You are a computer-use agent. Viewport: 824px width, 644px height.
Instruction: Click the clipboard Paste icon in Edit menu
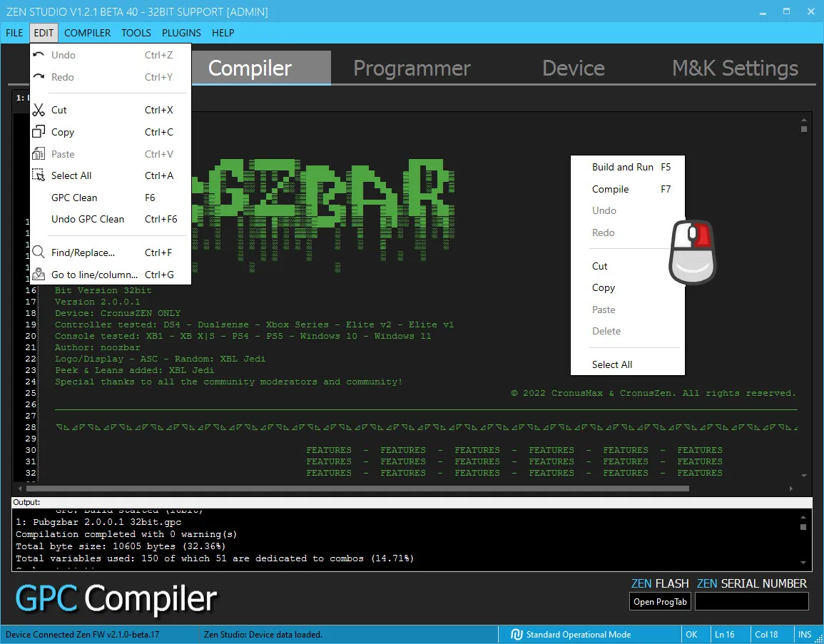pyautogui.click(x=39, y=154)
